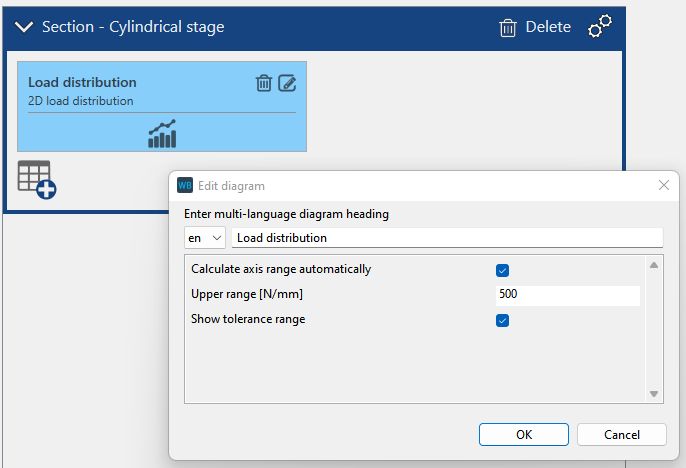Click the scrollbar down arrow in properties list
Viewport: 686px width, 468px height.
tap(655, 394)
